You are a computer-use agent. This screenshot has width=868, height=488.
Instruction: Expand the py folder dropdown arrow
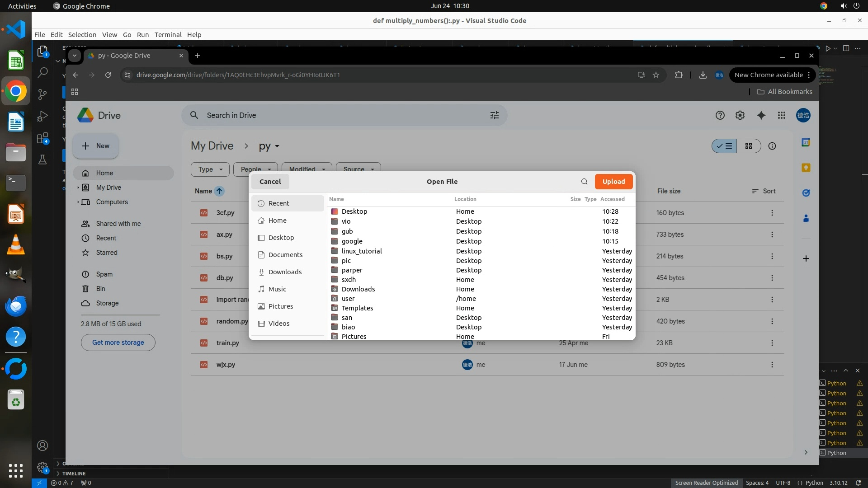point(277,146)
